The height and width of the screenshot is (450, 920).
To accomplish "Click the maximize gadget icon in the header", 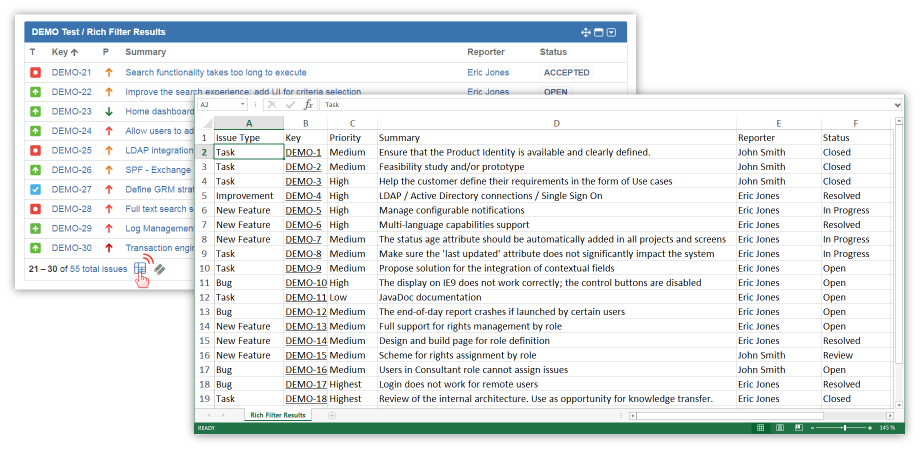I will (598, 32).
